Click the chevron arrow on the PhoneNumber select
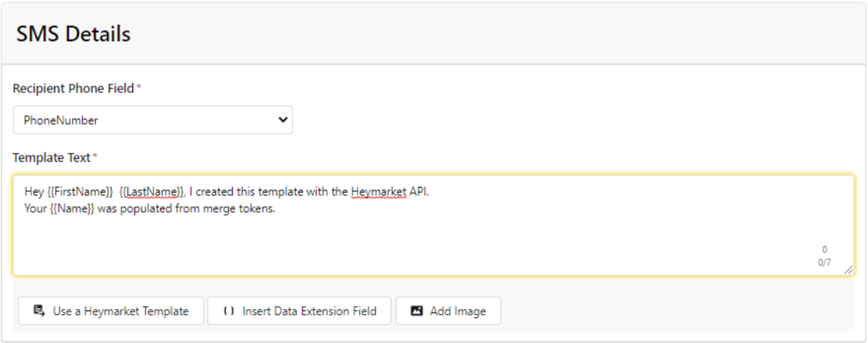Viewport: 868px width, 343px height. [x=282, y=120]
